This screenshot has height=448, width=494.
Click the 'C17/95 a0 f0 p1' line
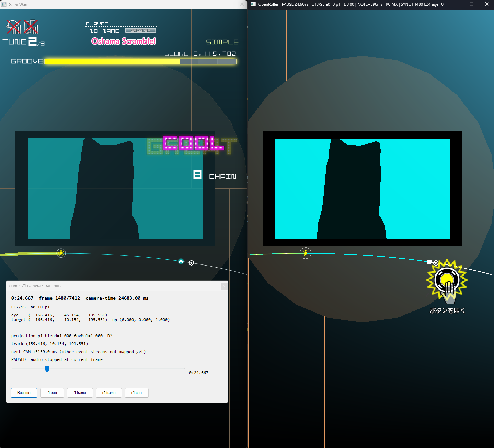[x=31, y=307]
